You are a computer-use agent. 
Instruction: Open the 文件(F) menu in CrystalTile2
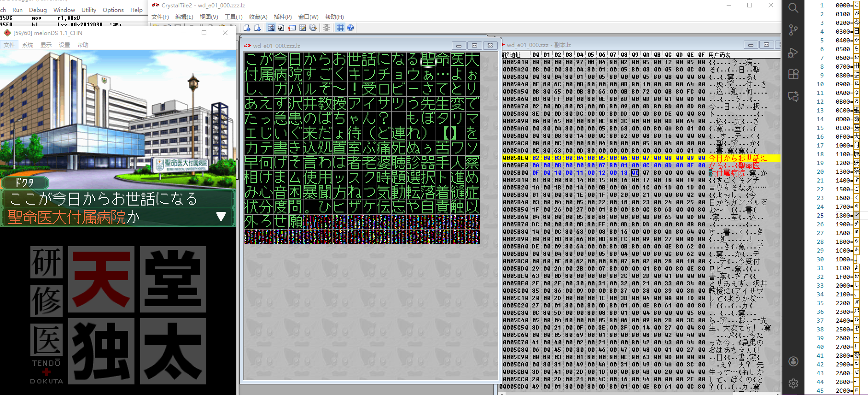160,17
